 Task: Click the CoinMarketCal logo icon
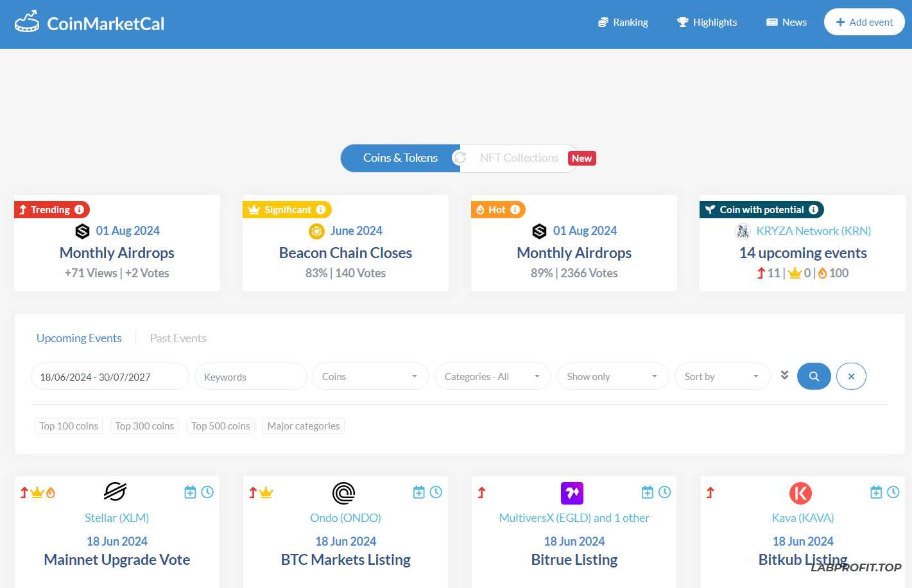[x=27, y=22]
